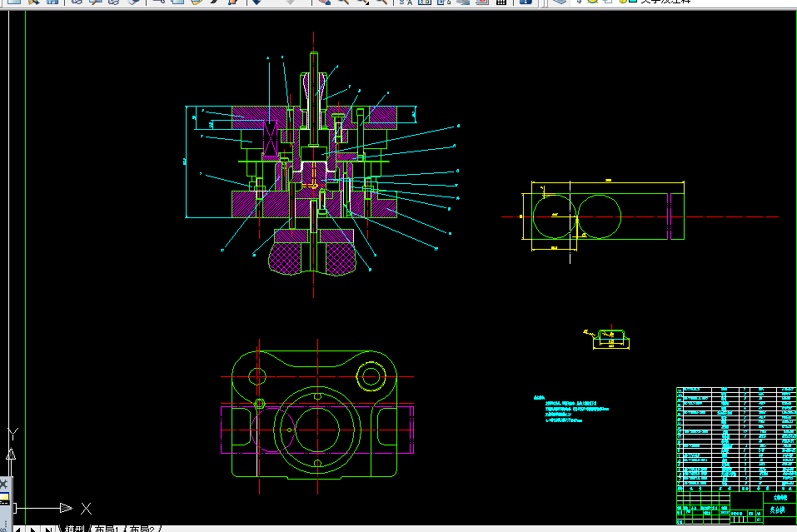The height and width of the screenshot is (532, 797).
Task: Click the Save floppy disk icon
Action: (x=52, y=2)
